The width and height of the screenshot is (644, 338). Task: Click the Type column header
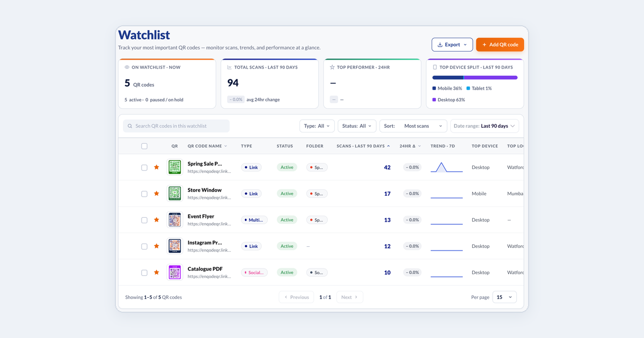(x=246, y=146)
